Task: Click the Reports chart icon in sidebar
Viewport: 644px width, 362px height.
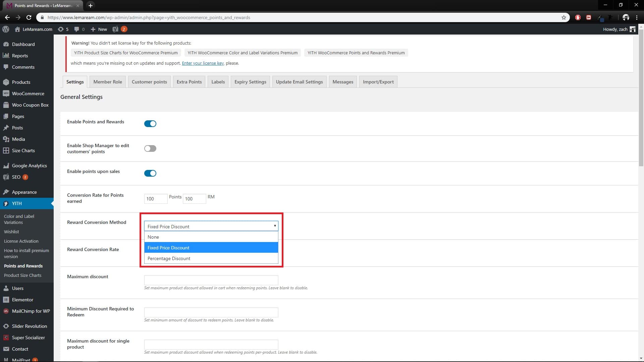Action: pos(6,56)
